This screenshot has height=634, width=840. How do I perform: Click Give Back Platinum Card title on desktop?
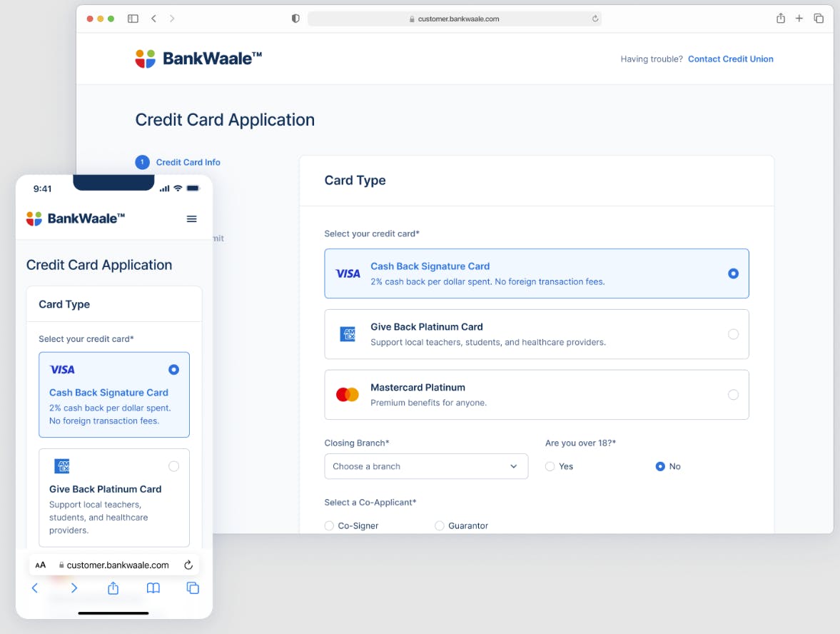[x=427, y=327]
